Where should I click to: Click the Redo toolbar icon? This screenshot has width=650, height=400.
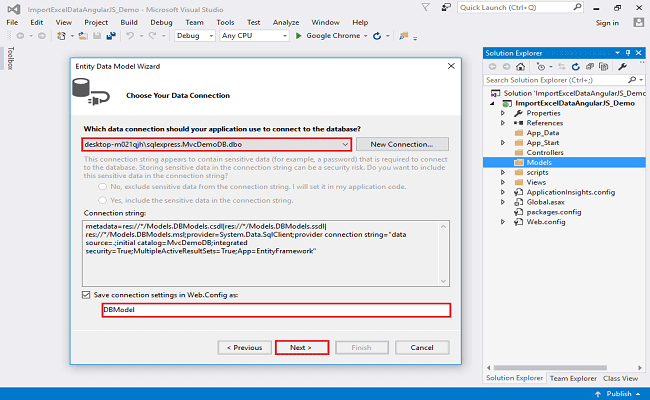coord(152,36)
